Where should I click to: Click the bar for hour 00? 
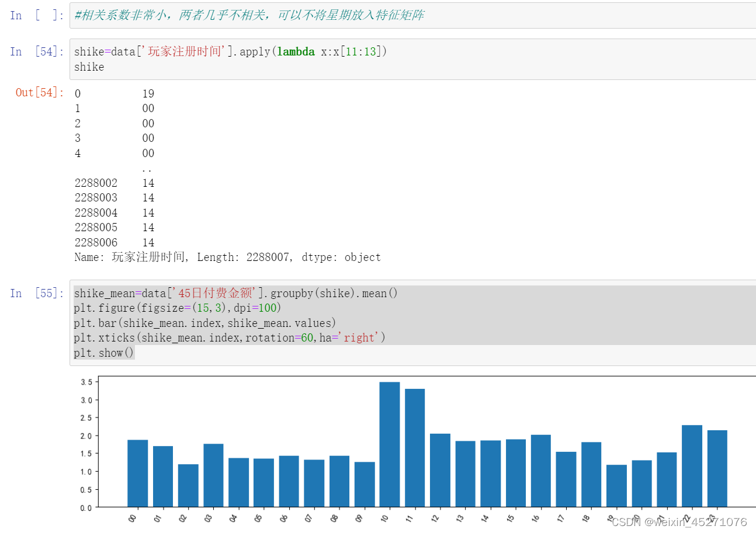(138, 473)
